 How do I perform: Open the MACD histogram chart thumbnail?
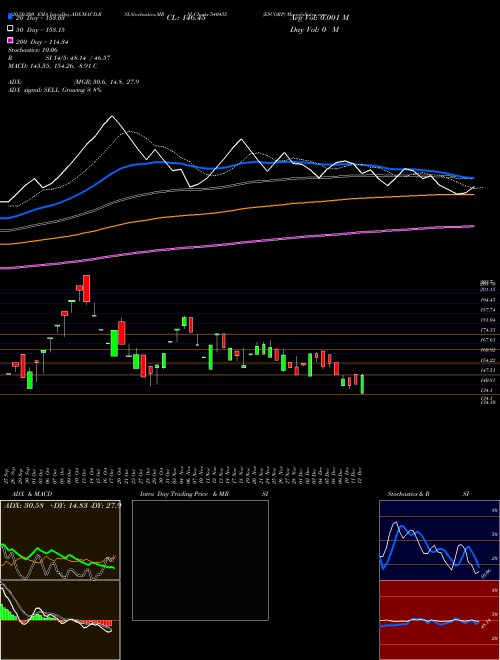click(x=60, y=620)
